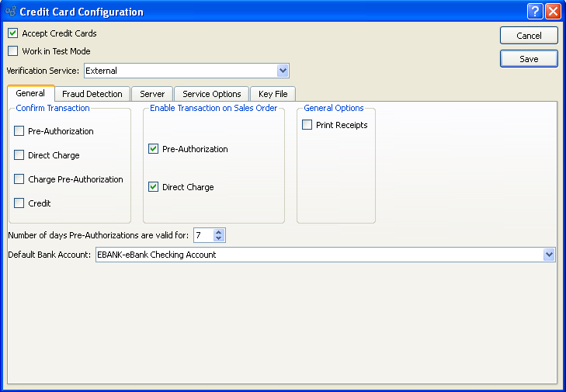The image size is (566, 392).
Task: Open the Service Options tab
Action: point(211,94)
